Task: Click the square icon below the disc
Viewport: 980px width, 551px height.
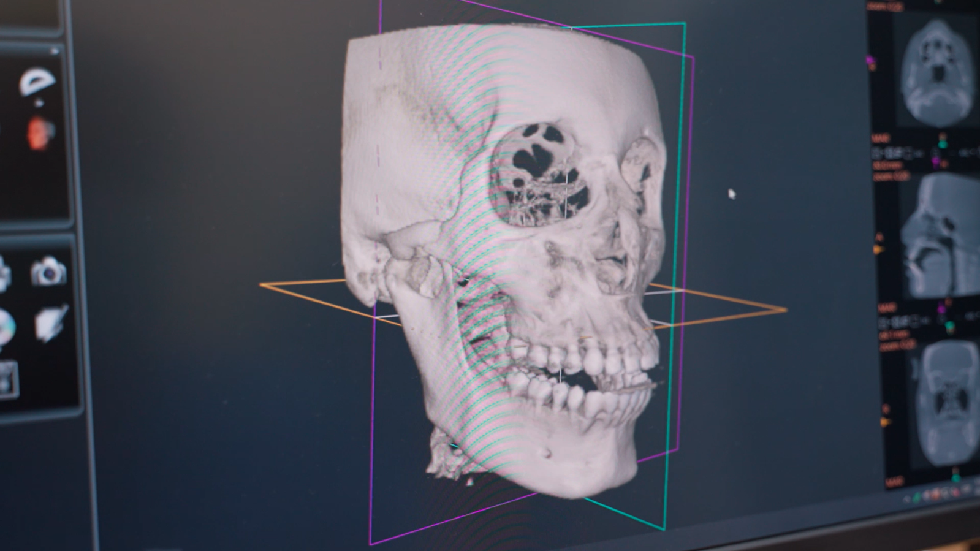Action: pyautogui.click(x=7, y=379)
